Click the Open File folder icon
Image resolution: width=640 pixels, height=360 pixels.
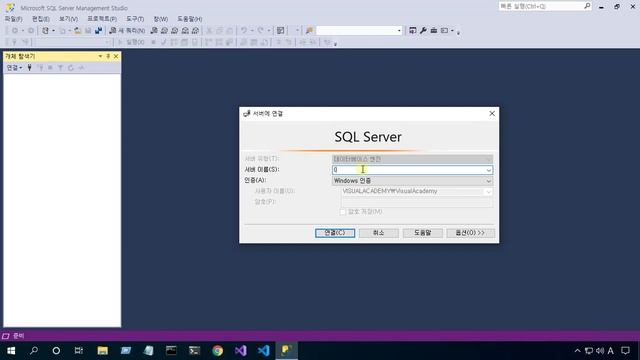pyautogui.click(x=78, y=31)
